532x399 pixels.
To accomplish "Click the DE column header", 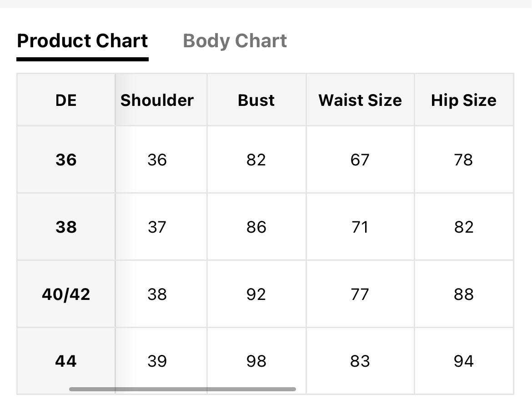I will click(x=66, y=100).
